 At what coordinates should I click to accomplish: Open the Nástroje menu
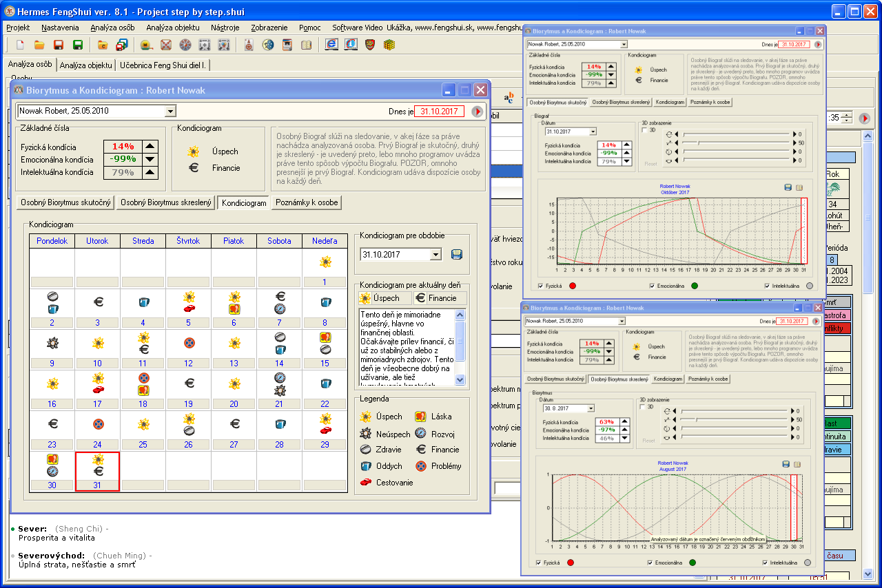pos(225,28)
